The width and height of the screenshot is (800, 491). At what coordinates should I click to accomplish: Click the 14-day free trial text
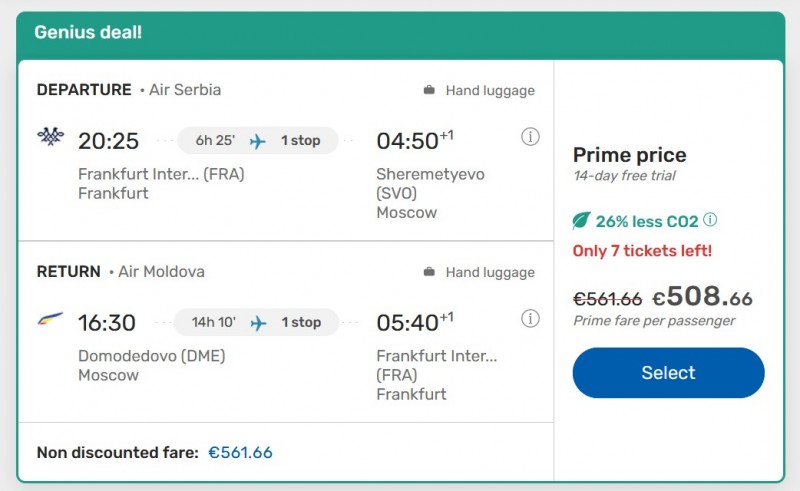[x=624, y=176]
